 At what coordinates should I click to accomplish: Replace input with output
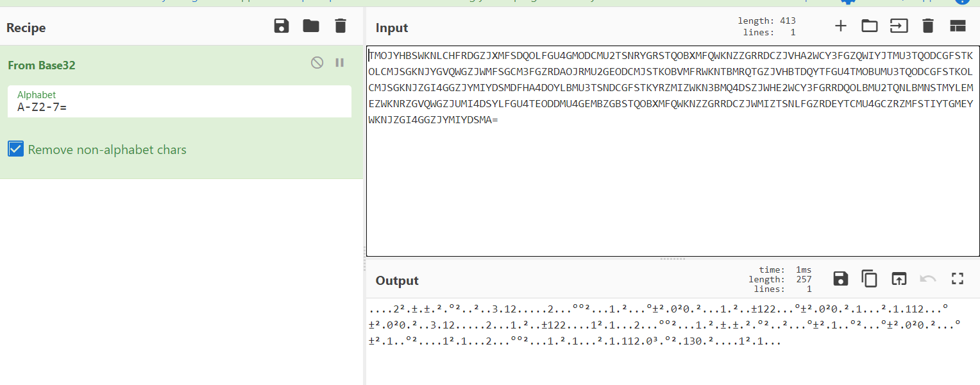click(899, 278)
